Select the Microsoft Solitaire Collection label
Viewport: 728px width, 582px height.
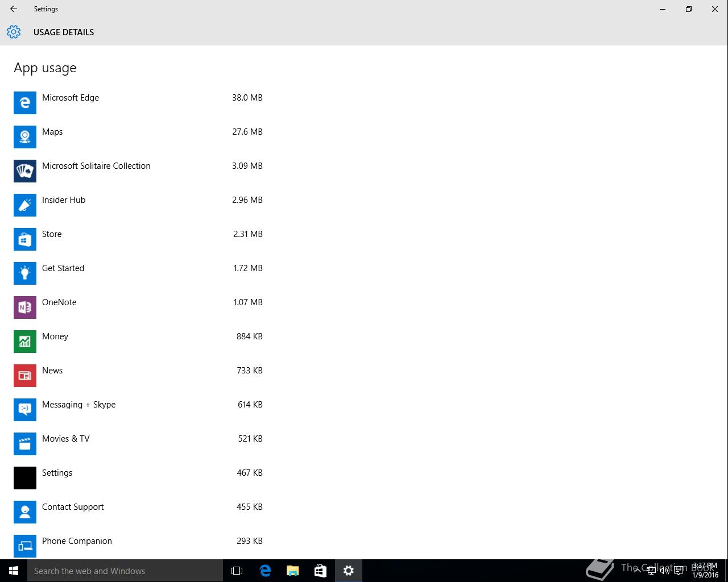point(96,166)
